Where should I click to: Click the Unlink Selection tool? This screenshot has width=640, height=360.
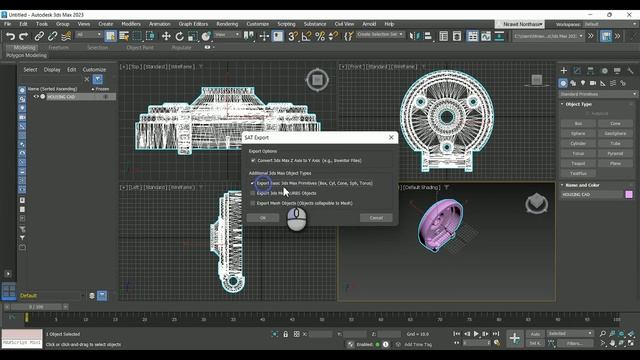pyautogui.click(x=52, y=36)
